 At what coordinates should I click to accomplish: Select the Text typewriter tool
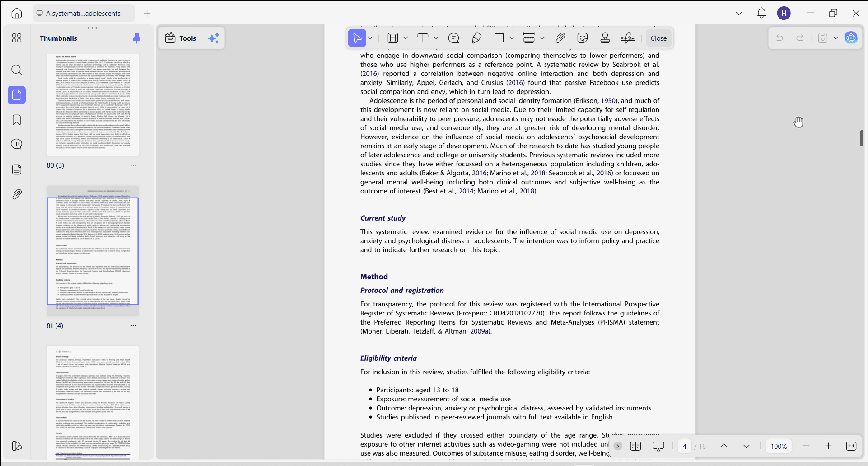point(423,38)
